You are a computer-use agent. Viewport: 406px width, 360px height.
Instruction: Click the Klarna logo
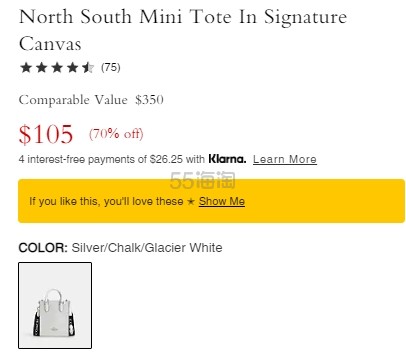[x=227, y=159]
